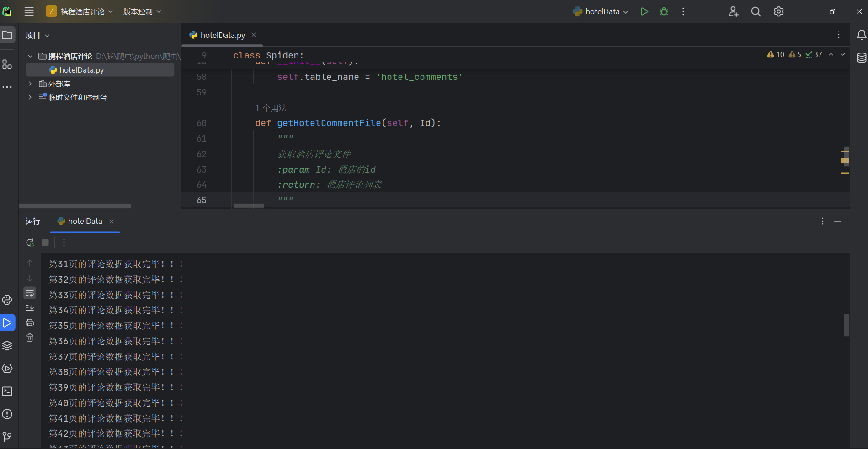
Task: Click line number 65 in gutter
Action: (202, 200)
